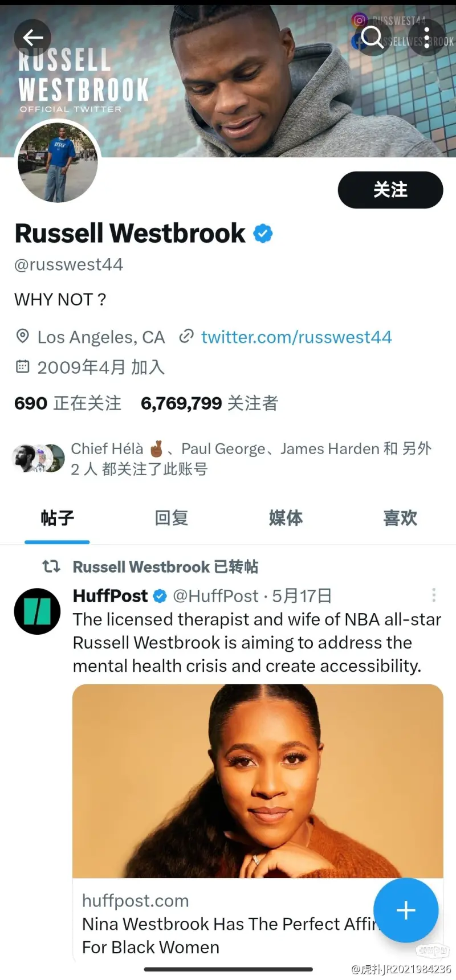Select the 帖子 tab
This screenshot has height=980, width=456.
tap(57, 518)
